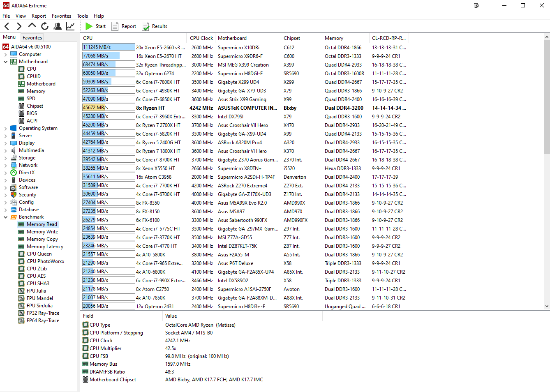Select the CPUID item icon
The height and width of the screenshot is (392, 550).
tap(21, 76)
